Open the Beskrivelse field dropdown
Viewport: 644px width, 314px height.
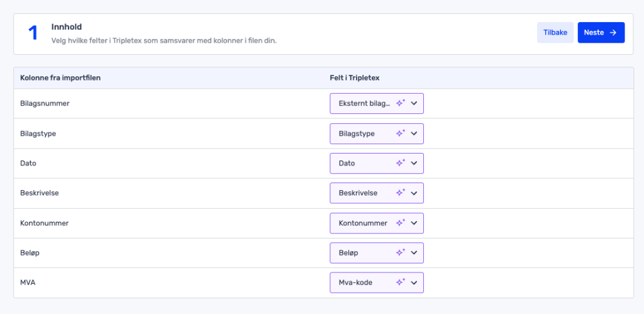[x=377, y=193]
